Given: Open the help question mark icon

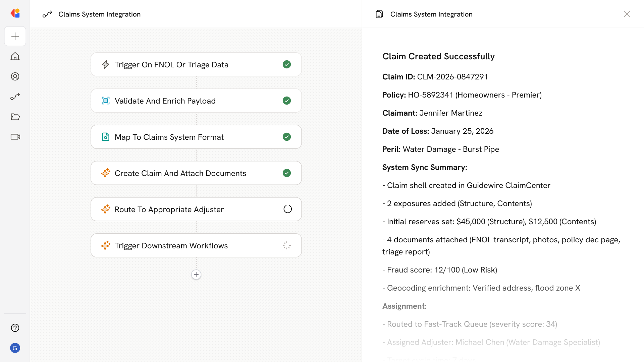Looking at the screenshot, I should [x=15, y=328].
